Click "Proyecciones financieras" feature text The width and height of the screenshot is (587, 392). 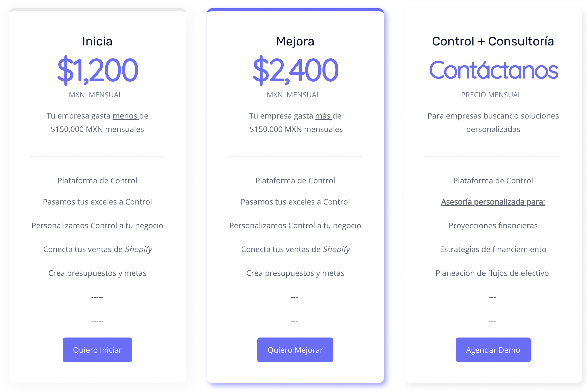pyautogui.click(x=493, y=225)
